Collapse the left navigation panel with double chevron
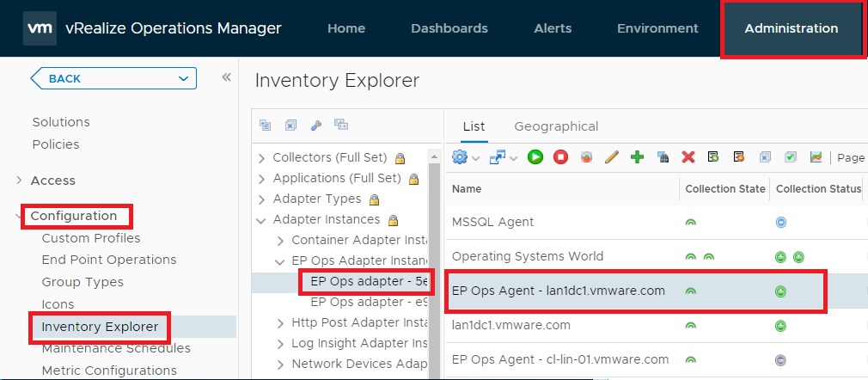 click(x=226, y=77)
